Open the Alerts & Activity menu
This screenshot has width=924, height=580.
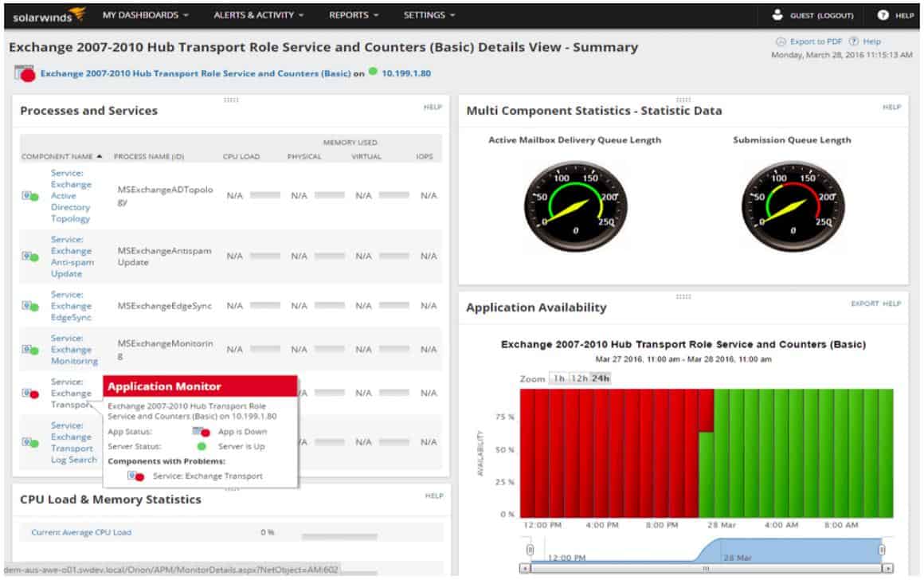point(259,14)
